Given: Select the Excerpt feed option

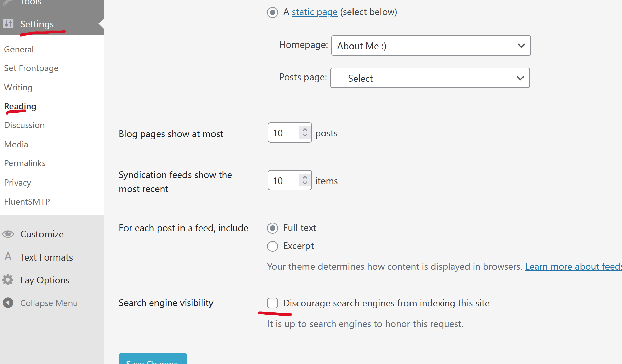Looking at the screenshot, I should pyautogui.click(x=273, y=246).
